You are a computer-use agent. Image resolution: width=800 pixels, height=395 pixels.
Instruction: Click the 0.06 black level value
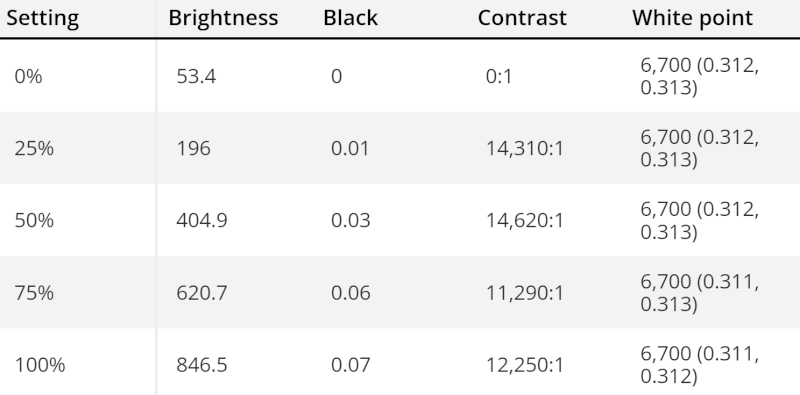pos(351,293)
